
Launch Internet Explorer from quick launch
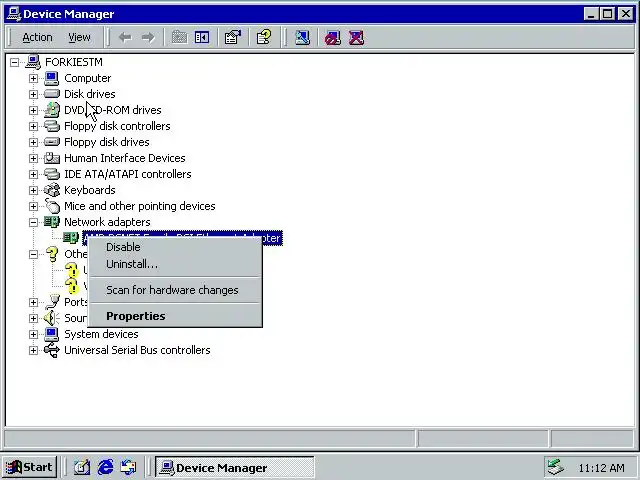(105, 467)
